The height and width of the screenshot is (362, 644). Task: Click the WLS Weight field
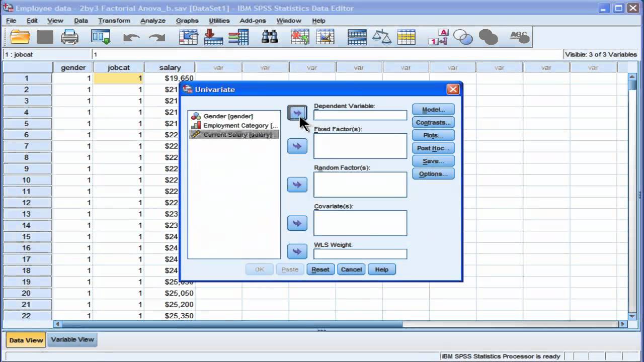coord(360,254)
